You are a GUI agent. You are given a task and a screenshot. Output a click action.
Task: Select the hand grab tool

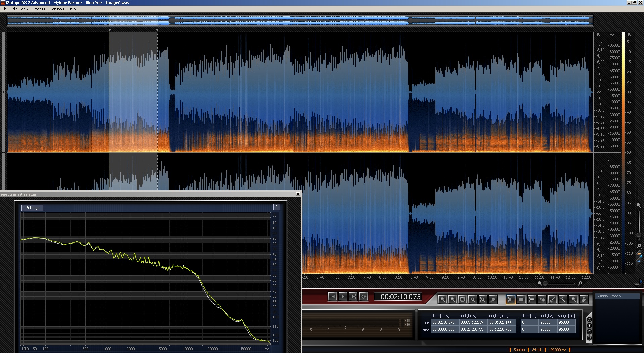coord(584,299)
